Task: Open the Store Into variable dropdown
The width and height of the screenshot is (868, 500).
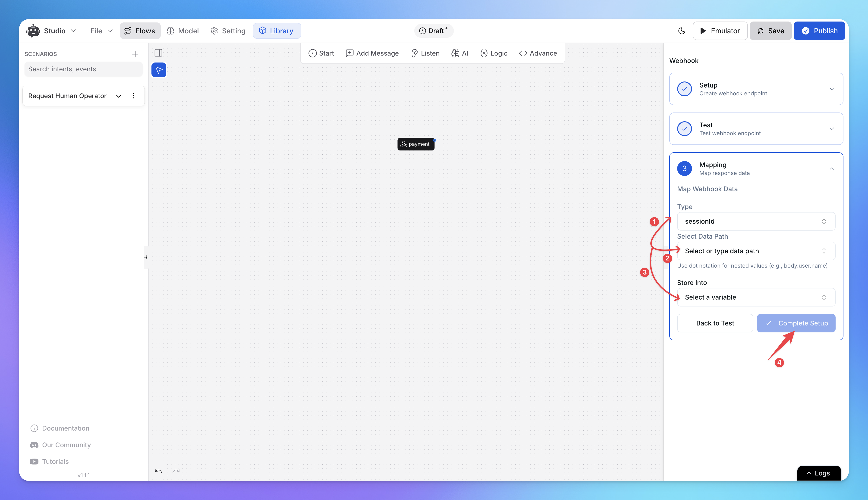Action: 756,297
